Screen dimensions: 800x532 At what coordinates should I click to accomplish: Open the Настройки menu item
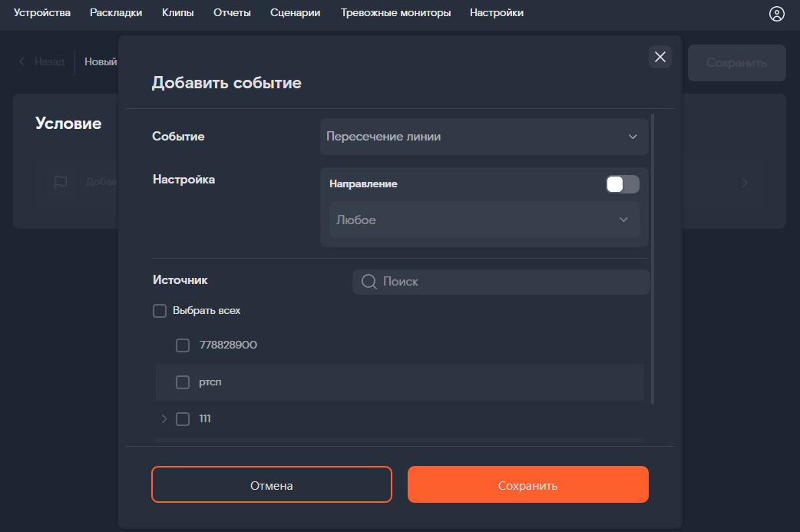pyautogui.click(x=496, y=13)
